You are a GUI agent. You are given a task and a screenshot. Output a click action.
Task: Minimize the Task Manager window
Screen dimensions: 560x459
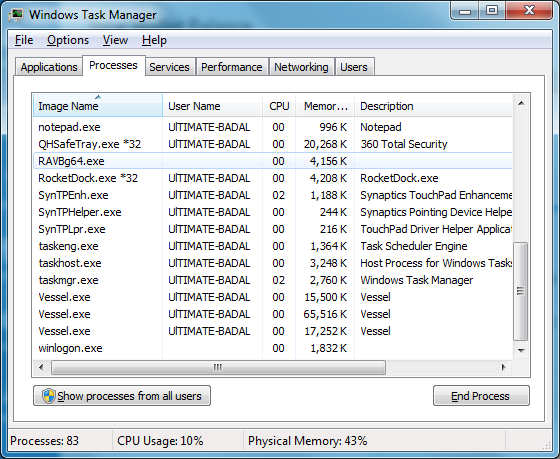465,11
